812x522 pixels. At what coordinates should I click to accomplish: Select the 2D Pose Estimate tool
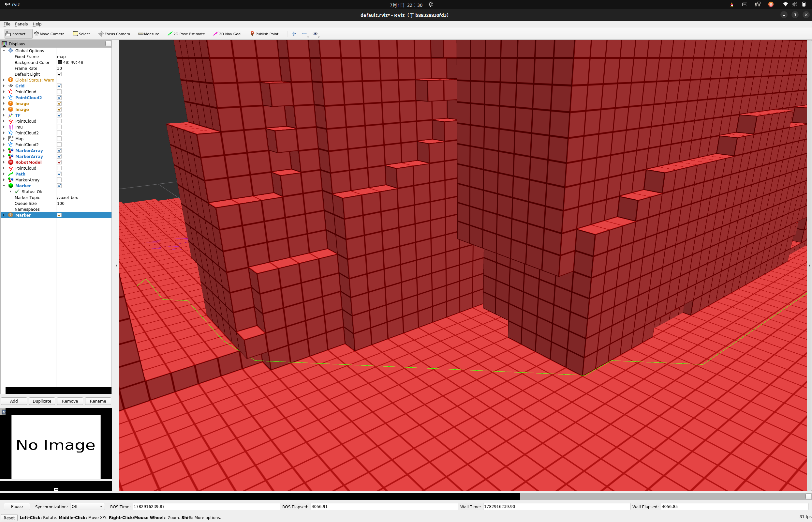tap(186, 34)
